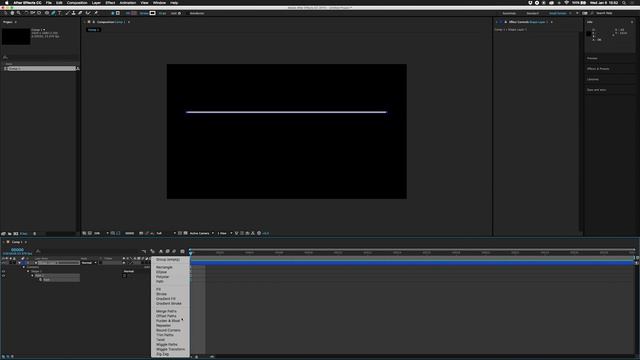Expand the Effects & Presets panel

[598, 69]
